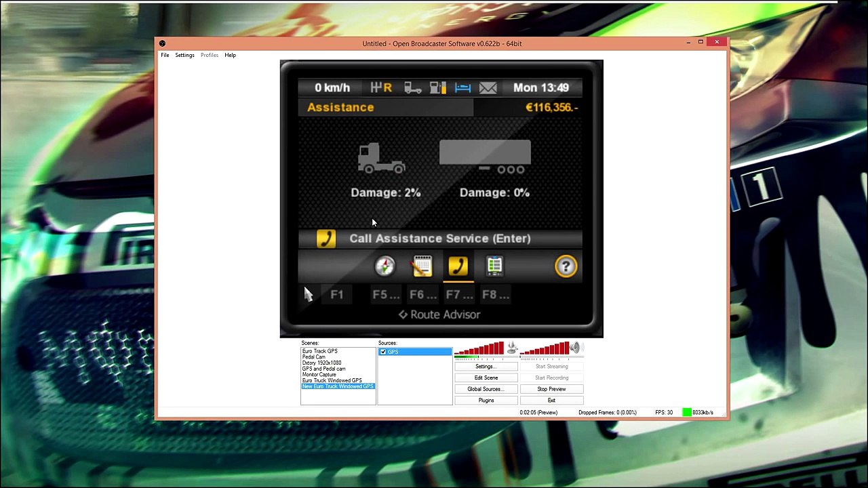
Task: Click the '0 km/h' speed readout
Action: (x=332, y=87)
